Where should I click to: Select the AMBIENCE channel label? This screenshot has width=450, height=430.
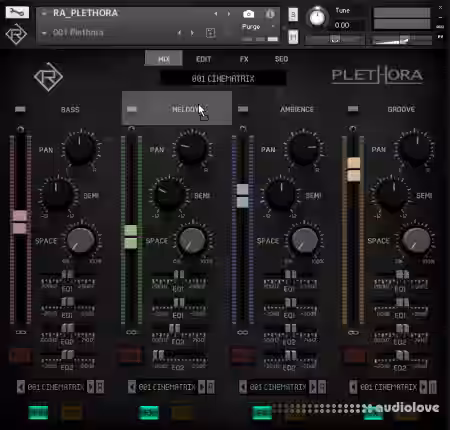pos(297,109)
